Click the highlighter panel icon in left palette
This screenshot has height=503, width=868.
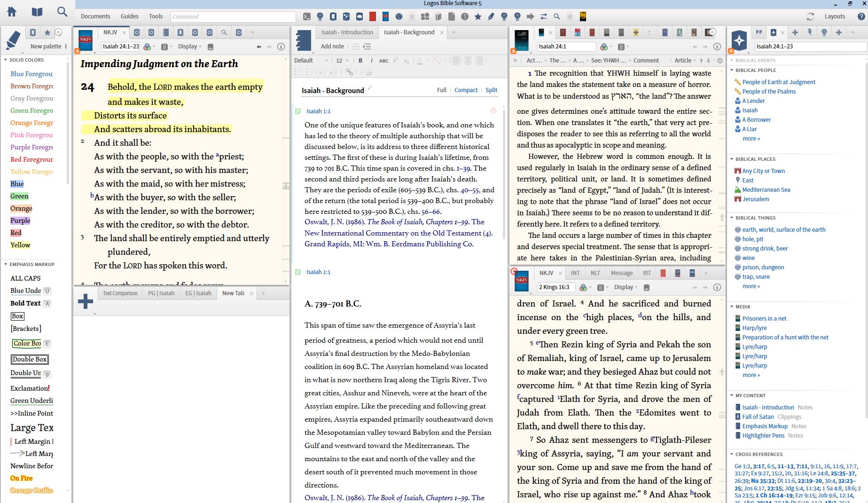[x=14, y=40]
